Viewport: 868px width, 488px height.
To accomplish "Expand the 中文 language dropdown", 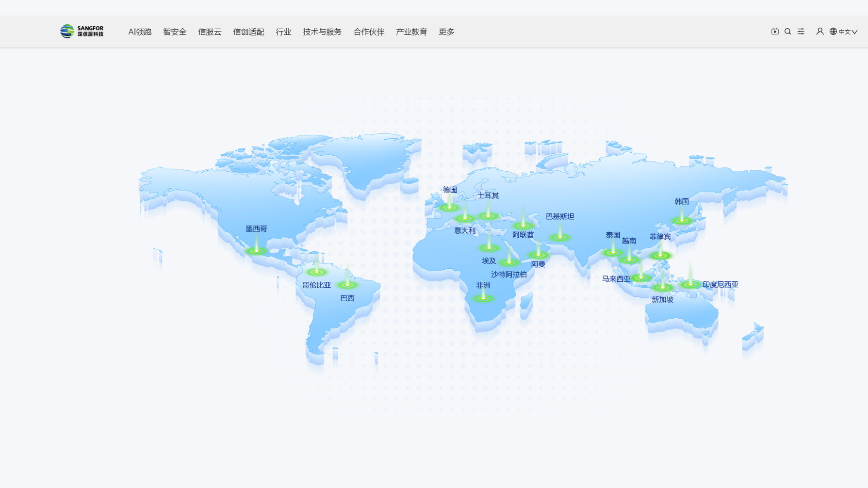I will (848, 32).
